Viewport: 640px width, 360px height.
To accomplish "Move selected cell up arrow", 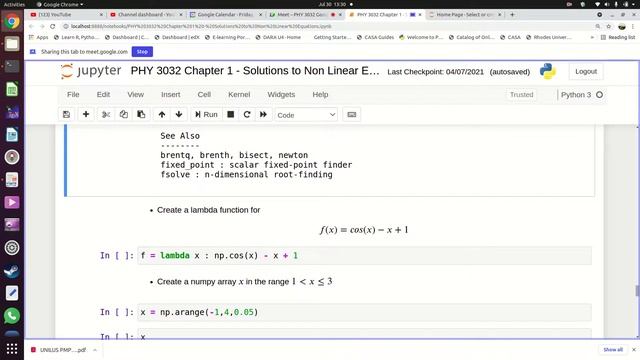I will pos(162,115).
